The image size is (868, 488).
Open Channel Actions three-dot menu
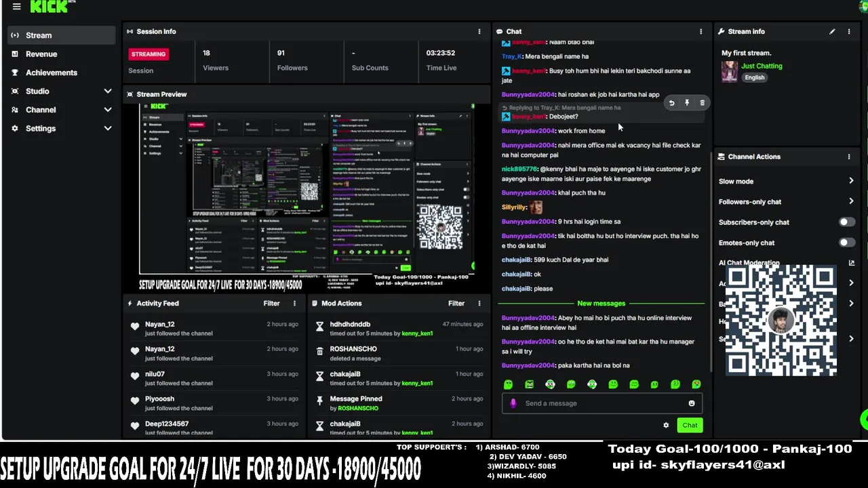848,157
